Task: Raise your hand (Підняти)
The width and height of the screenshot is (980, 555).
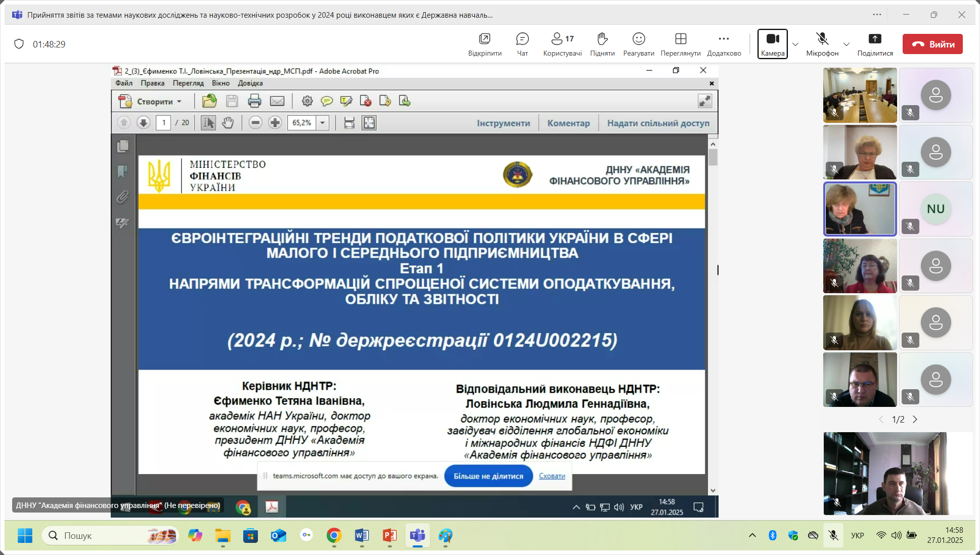Action: point(602,44)
